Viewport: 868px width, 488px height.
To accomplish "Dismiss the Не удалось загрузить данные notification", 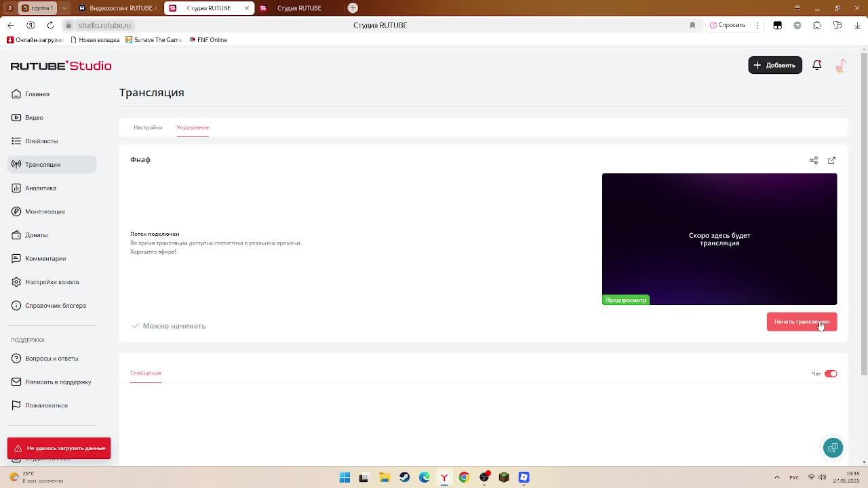I will click(59, 448).
